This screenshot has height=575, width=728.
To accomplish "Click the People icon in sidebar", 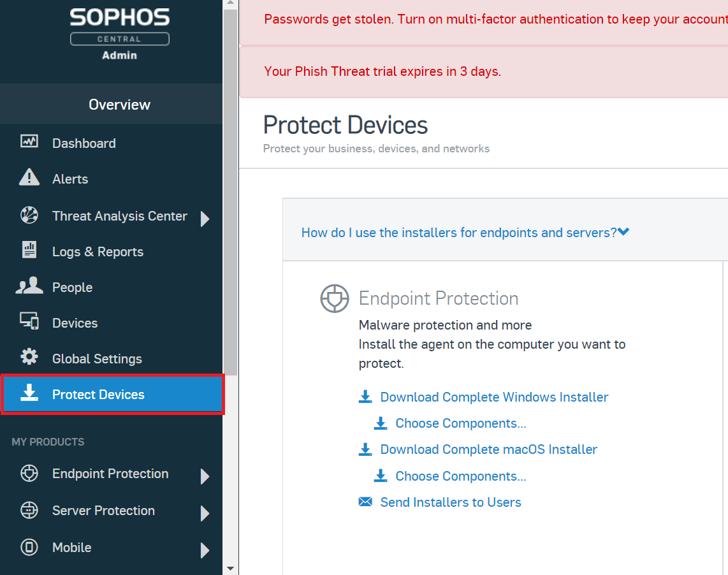I will click(29, 286).
